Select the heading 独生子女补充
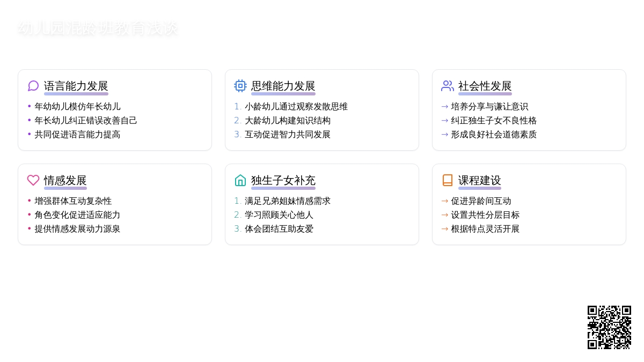 [283, 180]
